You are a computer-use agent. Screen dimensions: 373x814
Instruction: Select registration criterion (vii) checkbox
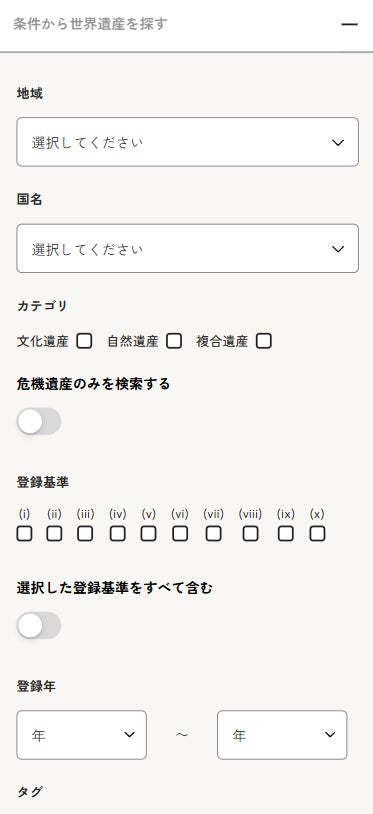pos(213,534)
